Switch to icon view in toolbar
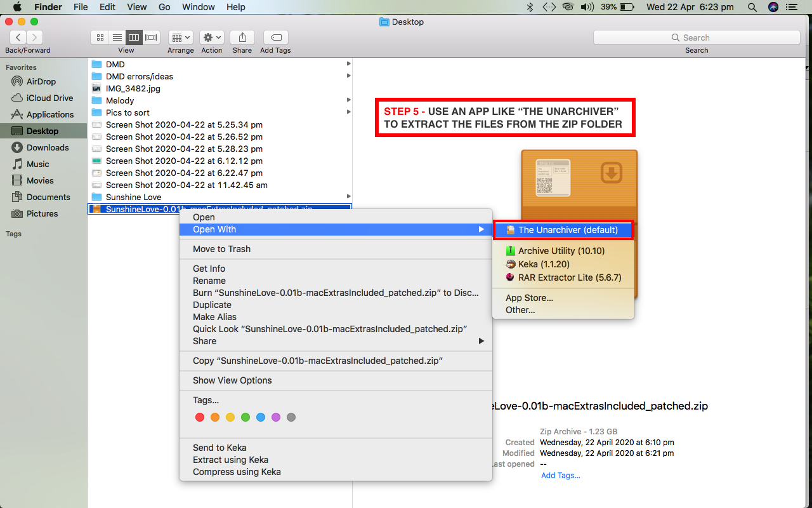Screen dimensions: 812x508 point(100,37)
